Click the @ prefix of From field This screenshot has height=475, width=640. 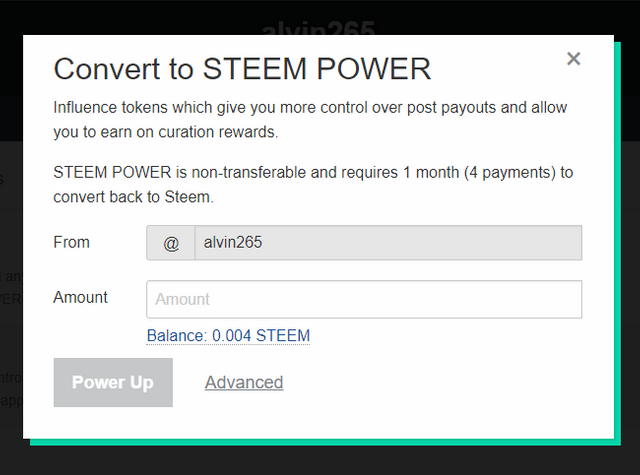coord(171,242)
